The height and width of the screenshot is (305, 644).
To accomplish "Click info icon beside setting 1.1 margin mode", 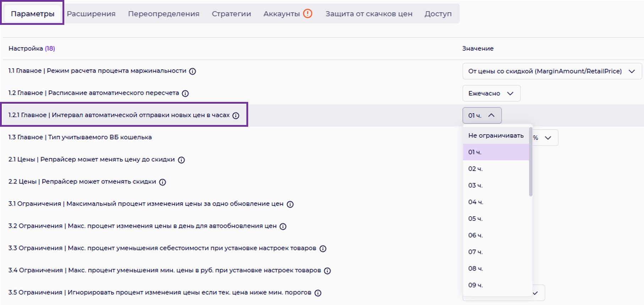I will [x=192, y=71].
